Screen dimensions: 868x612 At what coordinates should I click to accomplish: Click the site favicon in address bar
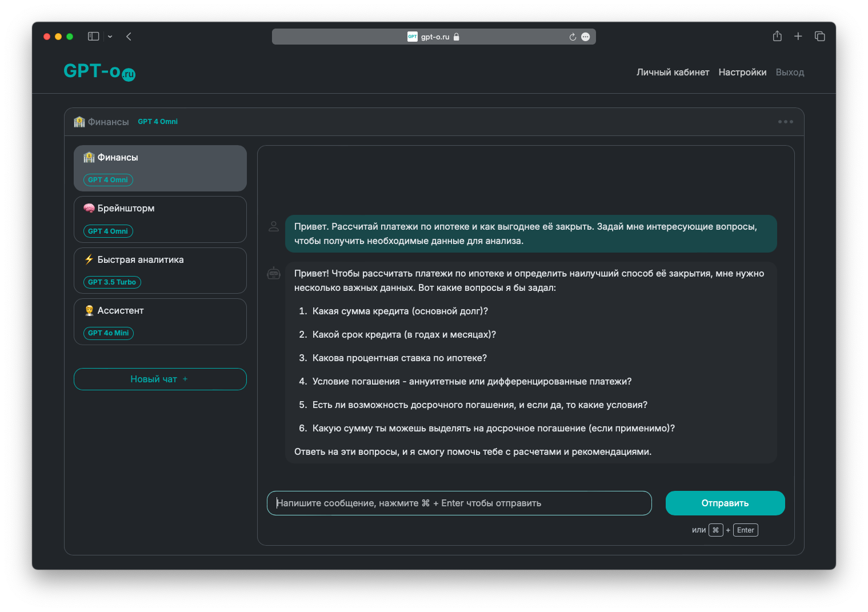tap(413, 37)
